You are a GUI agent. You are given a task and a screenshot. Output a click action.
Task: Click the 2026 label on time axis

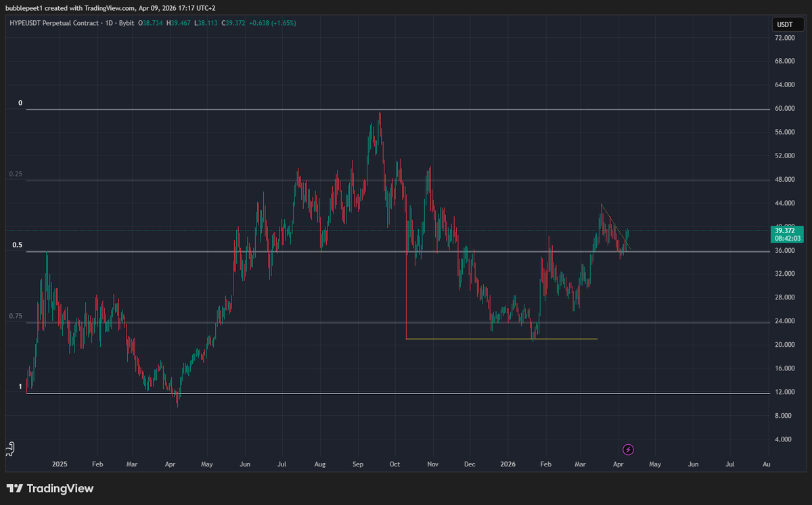point(507,465)
